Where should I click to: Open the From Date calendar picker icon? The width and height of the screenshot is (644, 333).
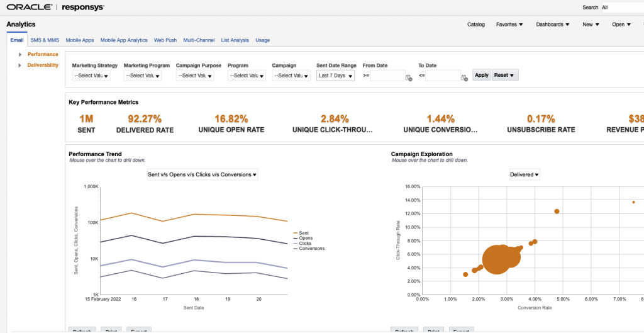pyautogui.click(x=409, y=77)
